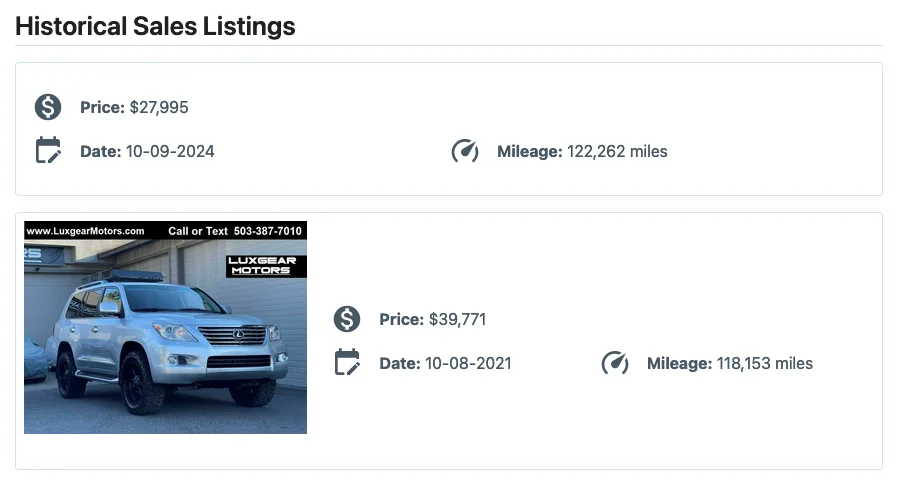
Task: Click the 10-09-2024 date value
Action: [x=170, y=152]
